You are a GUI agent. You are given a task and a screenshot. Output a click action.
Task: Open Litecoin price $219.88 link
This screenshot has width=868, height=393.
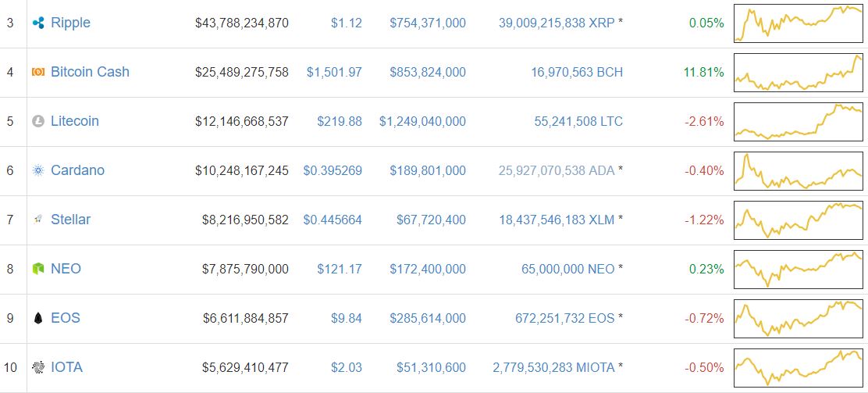coord(340,121)
